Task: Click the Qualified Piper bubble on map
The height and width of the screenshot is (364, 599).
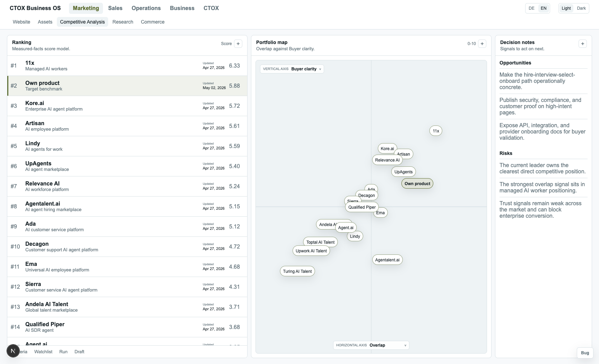Action: click(x=362, y=207)
